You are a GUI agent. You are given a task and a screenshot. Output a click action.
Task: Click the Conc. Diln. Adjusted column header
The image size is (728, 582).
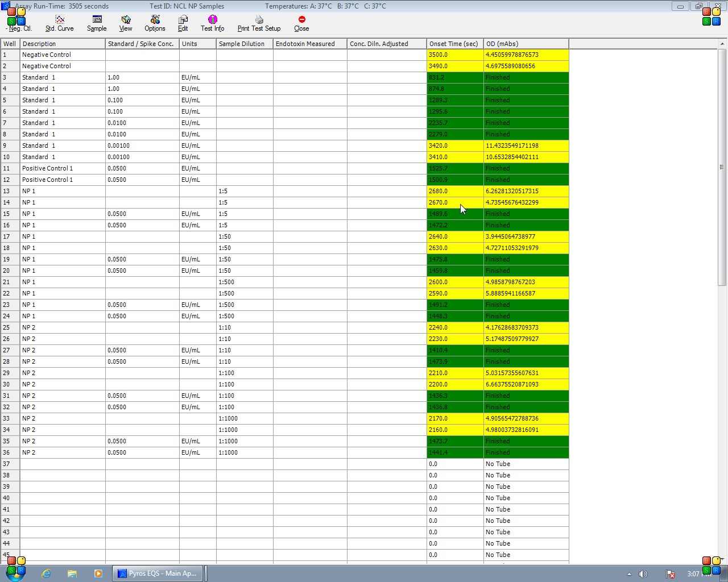tap(387, 44)
